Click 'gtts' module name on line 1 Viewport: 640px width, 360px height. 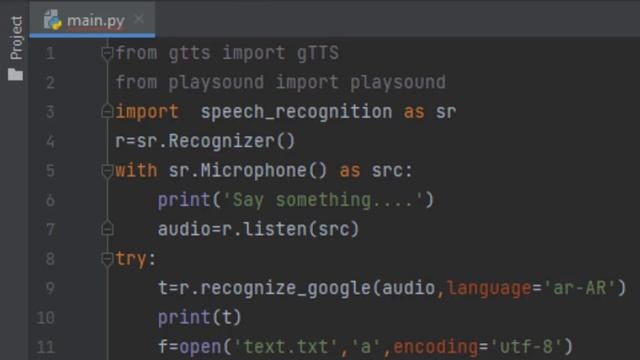click(190, 53)
